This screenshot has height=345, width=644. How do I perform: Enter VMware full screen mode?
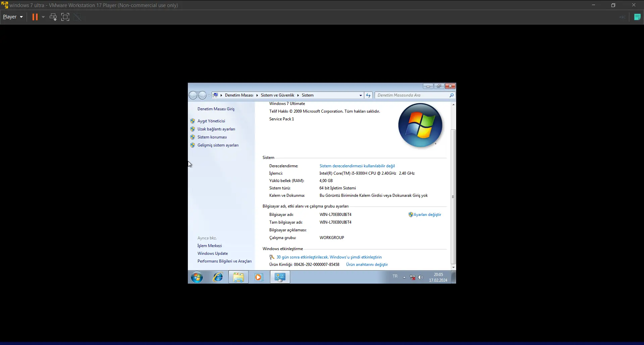[65, 17]
